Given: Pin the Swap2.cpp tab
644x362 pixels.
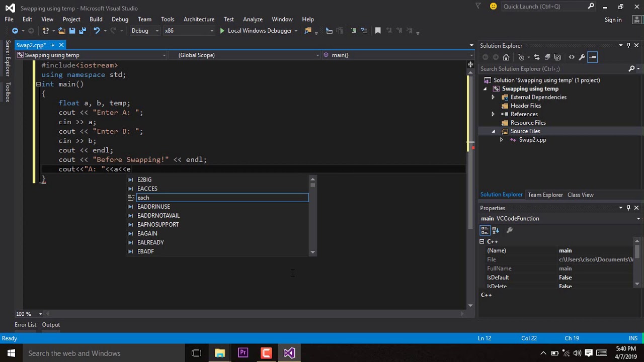Looking at the screenshot, I should pyautogui.click(x=52, y=45).
